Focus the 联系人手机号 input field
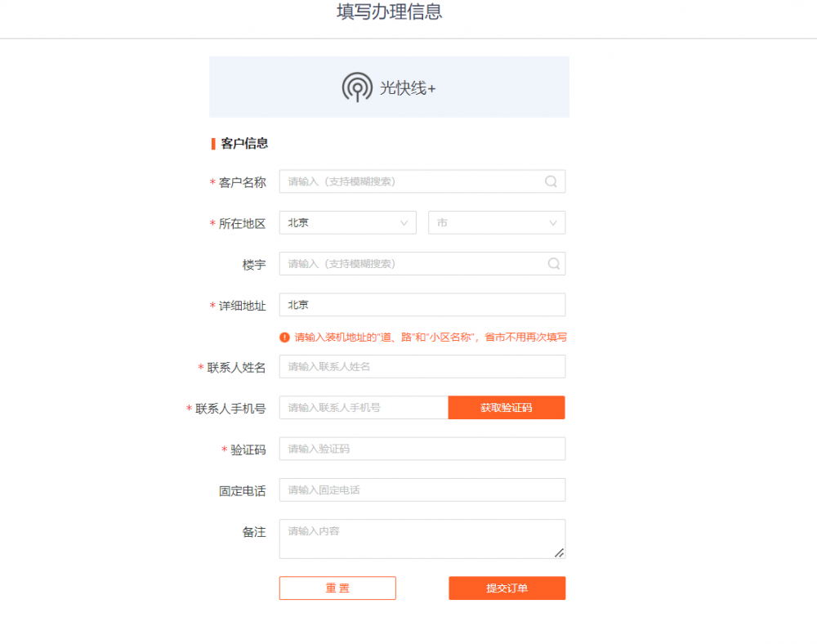 [x=364, y=408]
